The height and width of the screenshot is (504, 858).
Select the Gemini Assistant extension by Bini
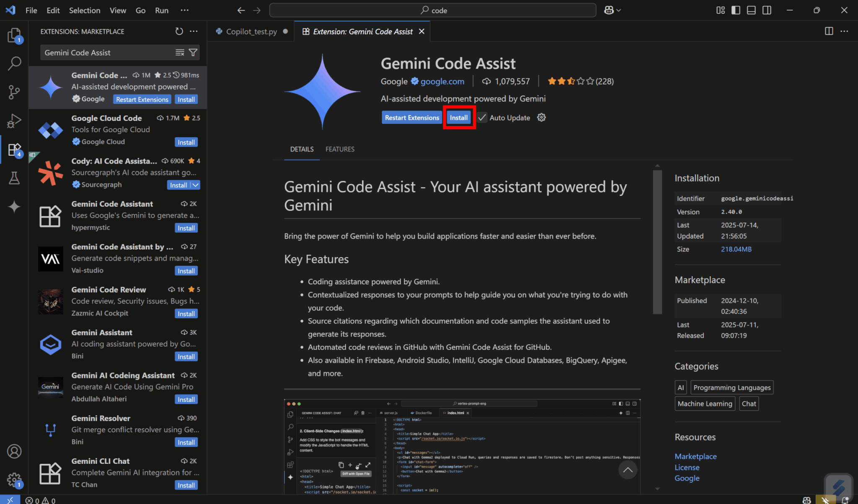click(118, 344)
